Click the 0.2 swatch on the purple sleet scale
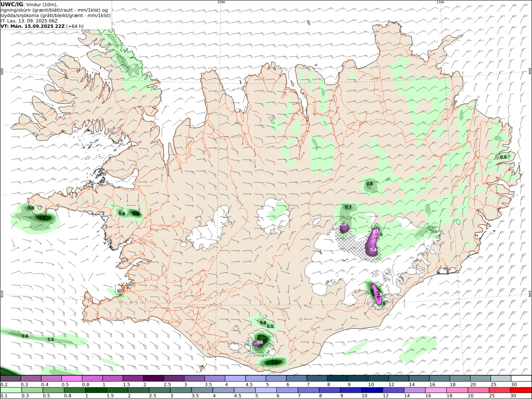This screenshot has height=399, width=532. tap(10, 378)
